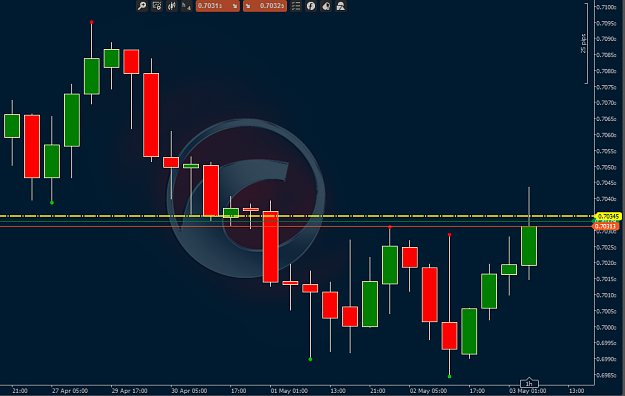625x396 pixels.
Task: Click the round info icon in toolbar
Action: click(311, 6)
